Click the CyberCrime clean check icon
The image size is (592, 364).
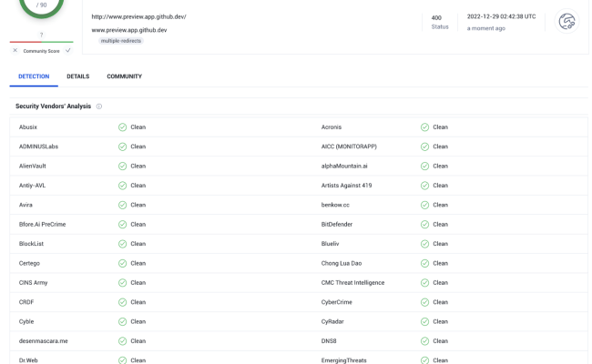tap(424, 302)
